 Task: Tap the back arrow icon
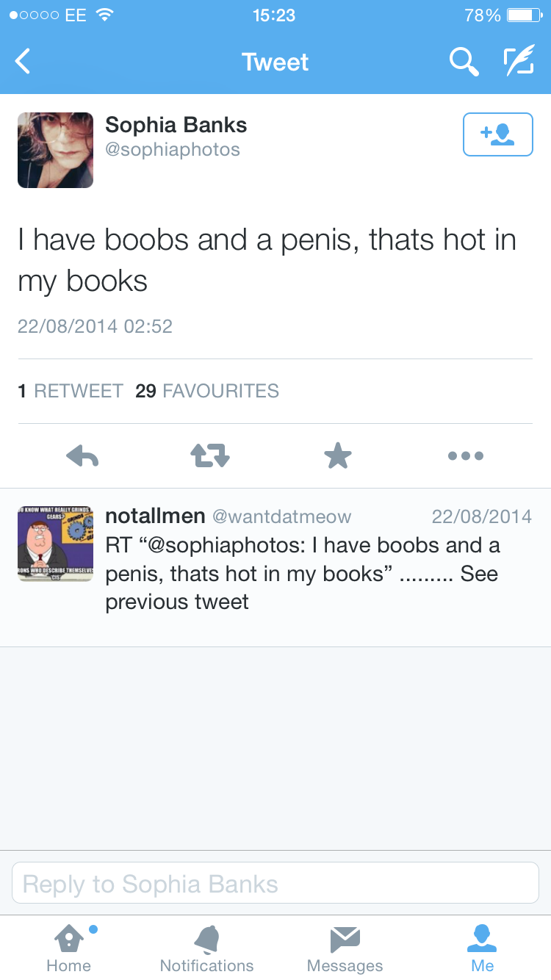[x=24, y=62]
